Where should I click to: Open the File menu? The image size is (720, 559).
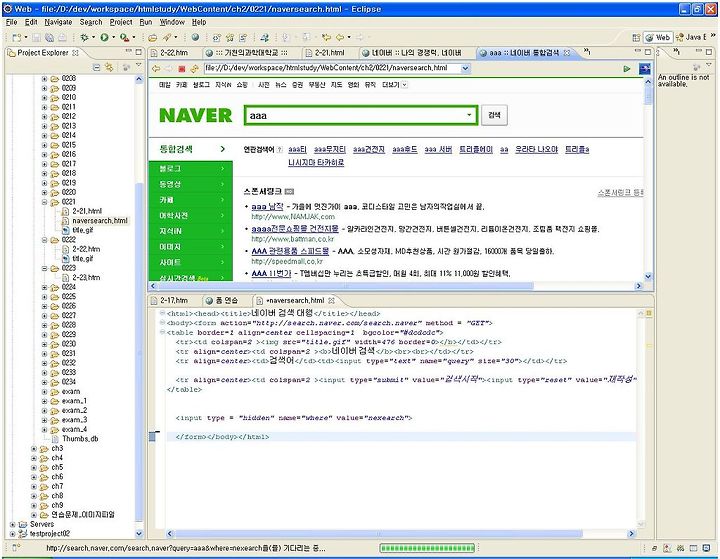click(x=11, y=22)
